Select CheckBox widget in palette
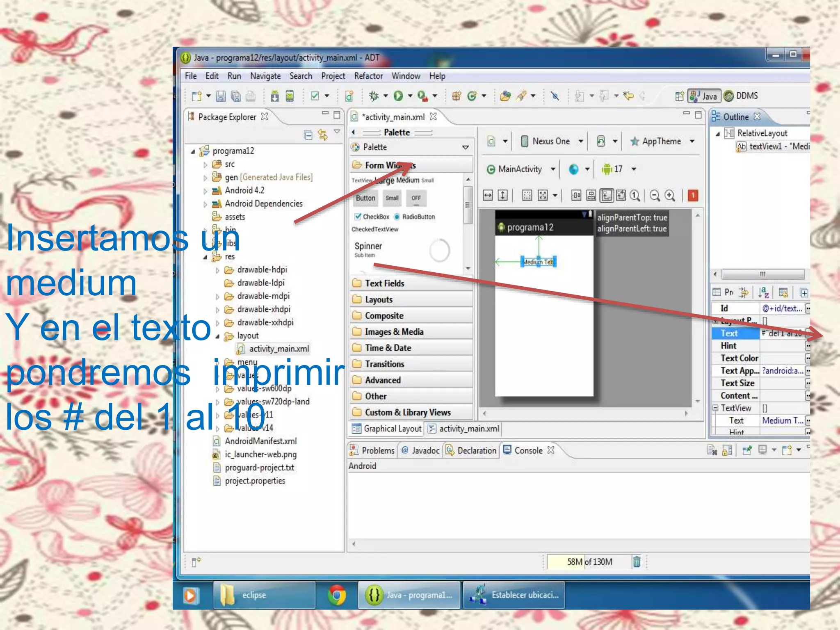The height and width of the screenshot is (630, 840). (372, 217)
